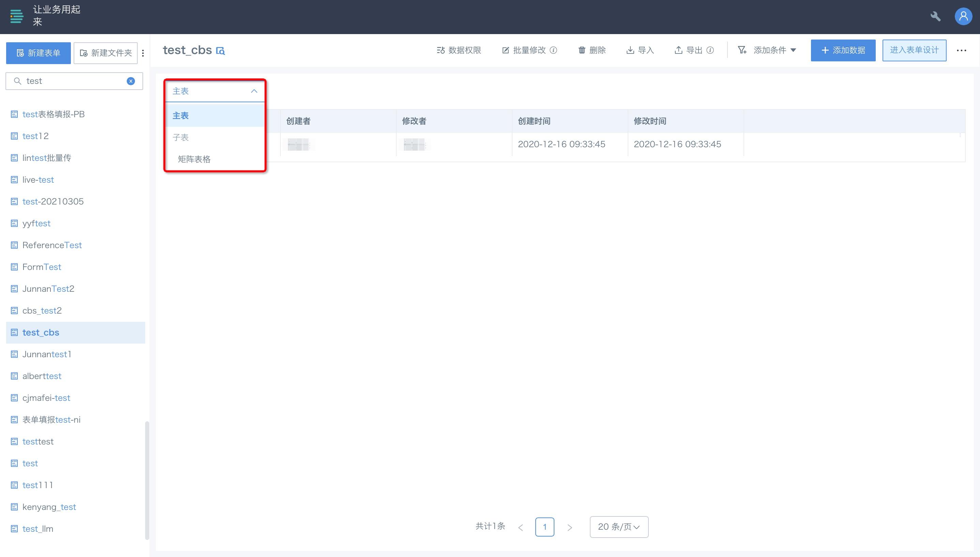This screenshot has height=557, width=980.
Task: Open 数据权限 data permissions
Action: 459,50
